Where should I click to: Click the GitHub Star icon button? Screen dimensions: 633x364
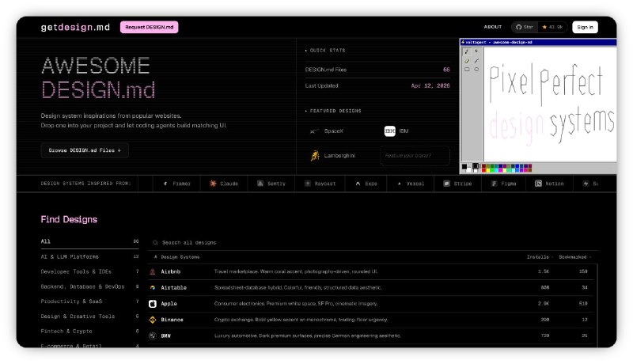524,27
